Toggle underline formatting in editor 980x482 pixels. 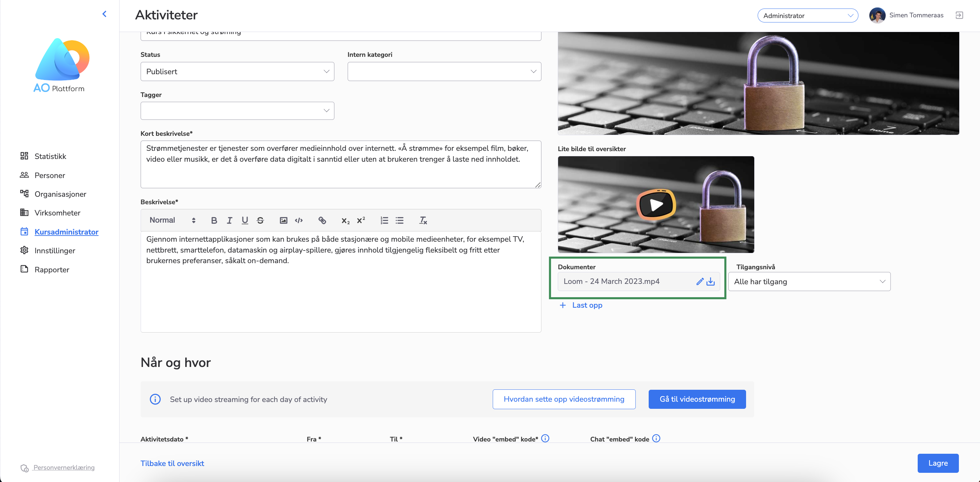[x=245, y=220]
